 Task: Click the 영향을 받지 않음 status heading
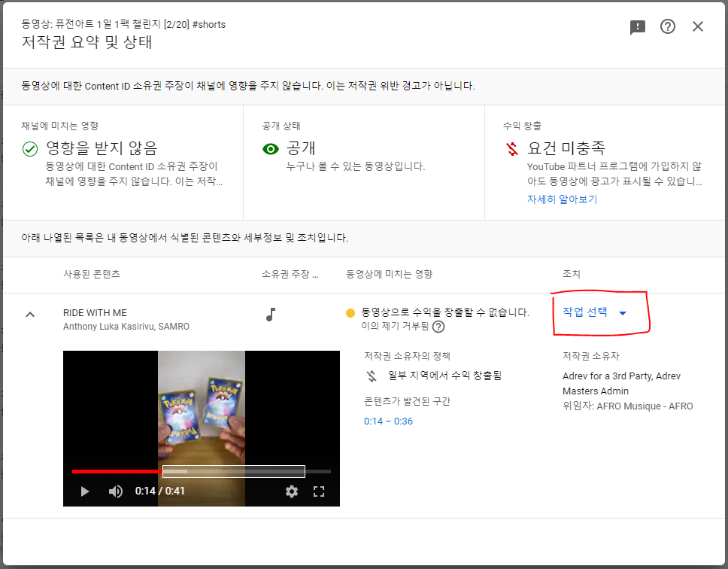pyautogui.click(x=102, y=148)
